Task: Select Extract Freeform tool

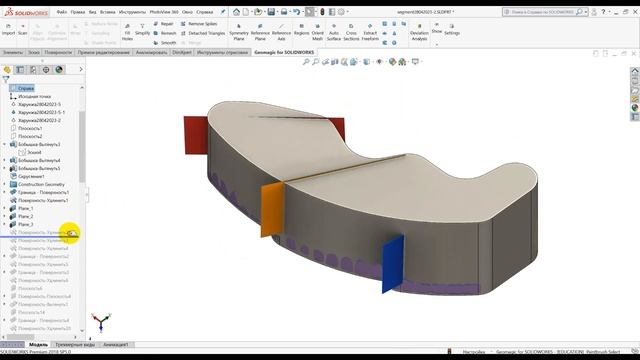Action: point(370,32)
